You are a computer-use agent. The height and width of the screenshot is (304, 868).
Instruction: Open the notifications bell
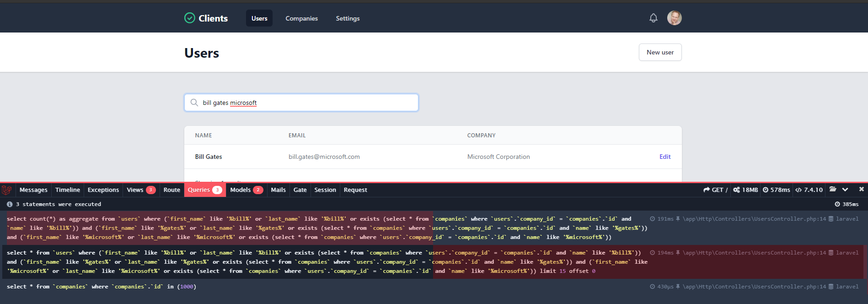pos(654,18)
